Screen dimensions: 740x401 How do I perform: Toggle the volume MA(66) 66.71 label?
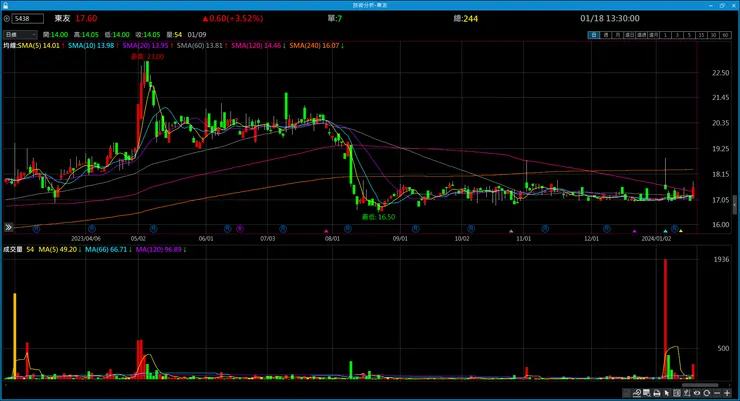[106, 250]
